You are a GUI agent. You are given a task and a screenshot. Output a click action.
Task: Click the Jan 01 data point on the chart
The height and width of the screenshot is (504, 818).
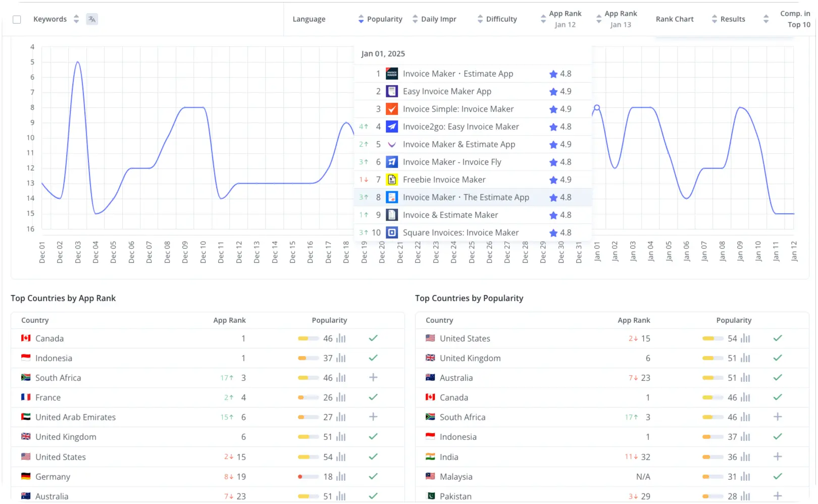click(x=597, y=107)
